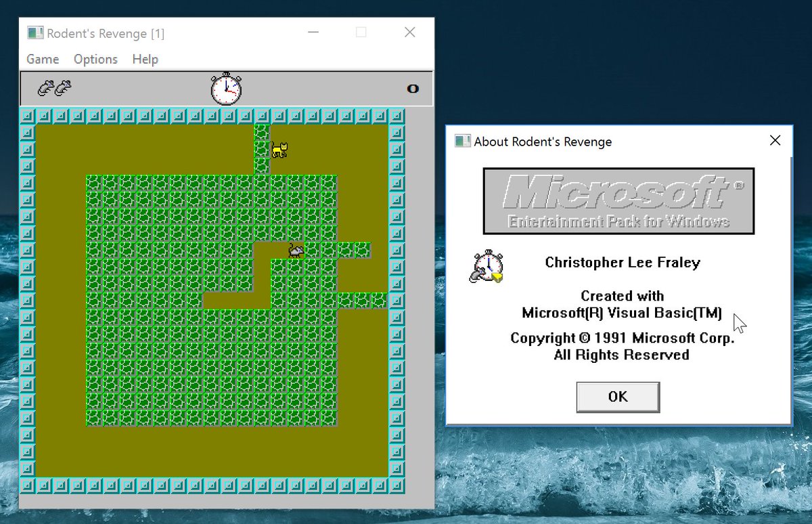Minimize the Rodent's Revenge window
812x524 pixels.
[313, 32]
